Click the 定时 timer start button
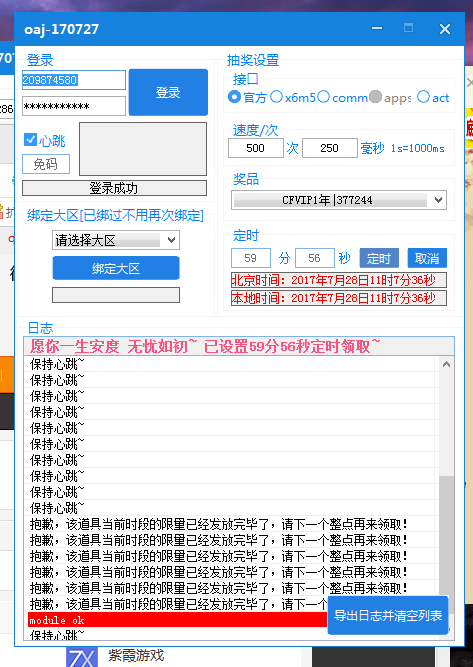The image size is (473, 667). 379,258
